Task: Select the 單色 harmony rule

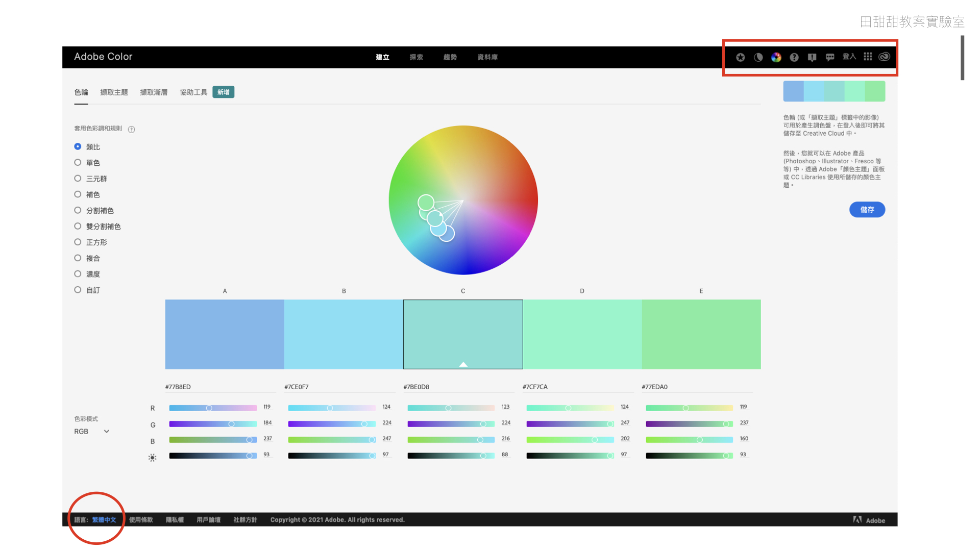Action: (x=78, y=163)
